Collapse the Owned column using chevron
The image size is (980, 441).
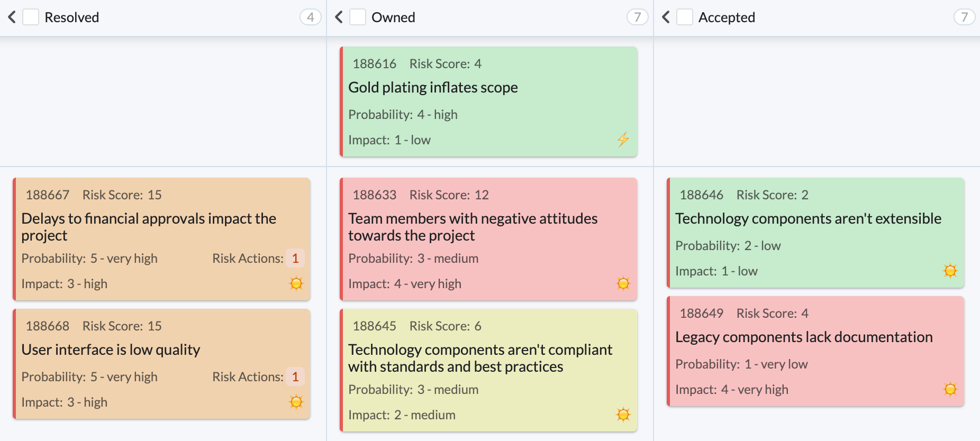pyautogui.click(x=339, y=17)
